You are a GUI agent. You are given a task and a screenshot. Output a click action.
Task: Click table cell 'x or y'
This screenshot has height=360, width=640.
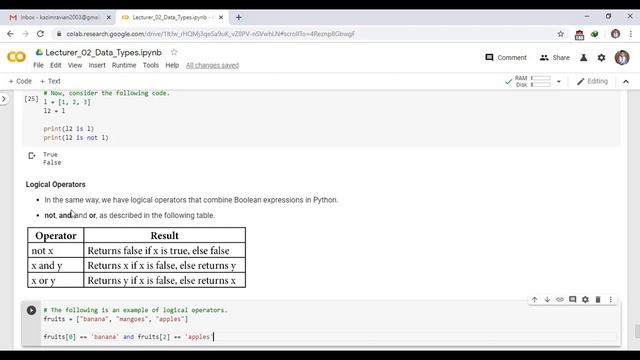[x=56, y=280]
